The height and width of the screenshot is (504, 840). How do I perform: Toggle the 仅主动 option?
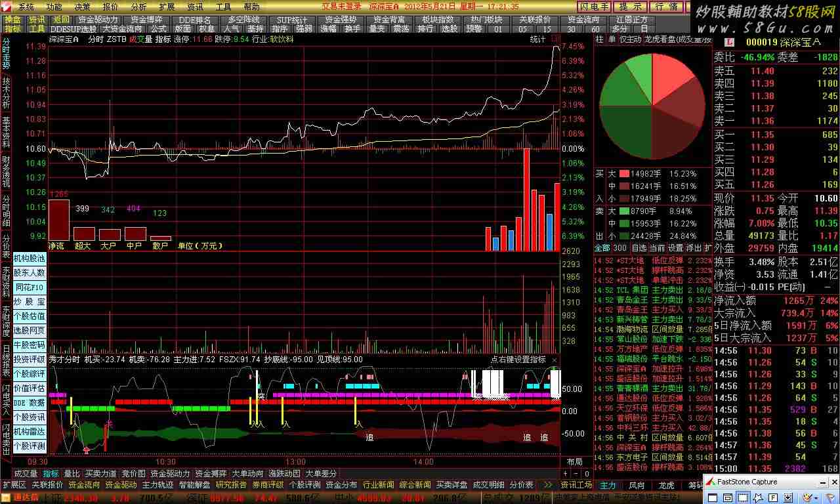coord(630,39)
